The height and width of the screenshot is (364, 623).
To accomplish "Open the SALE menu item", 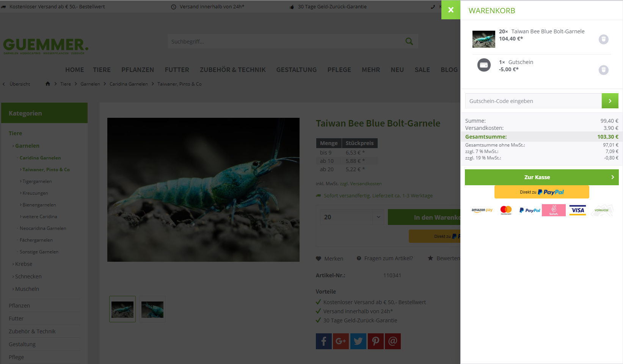I will tap(422, 70).
